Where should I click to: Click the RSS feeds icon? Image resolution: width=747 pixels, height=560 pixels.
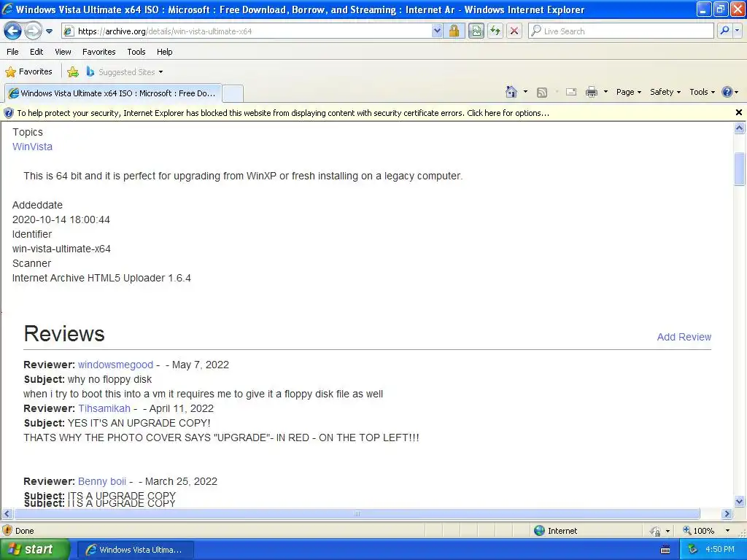click(x=542, y=93)
